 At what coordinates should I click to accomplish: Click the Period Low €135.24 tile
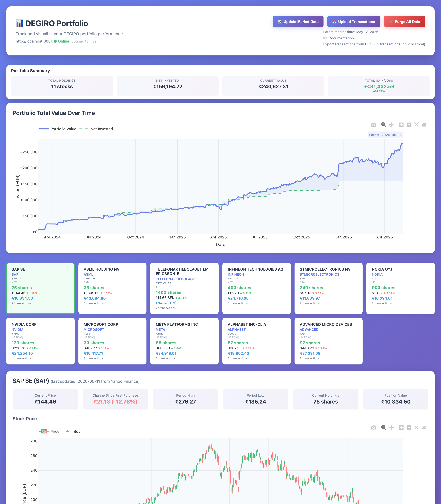(x=255, y=399)
